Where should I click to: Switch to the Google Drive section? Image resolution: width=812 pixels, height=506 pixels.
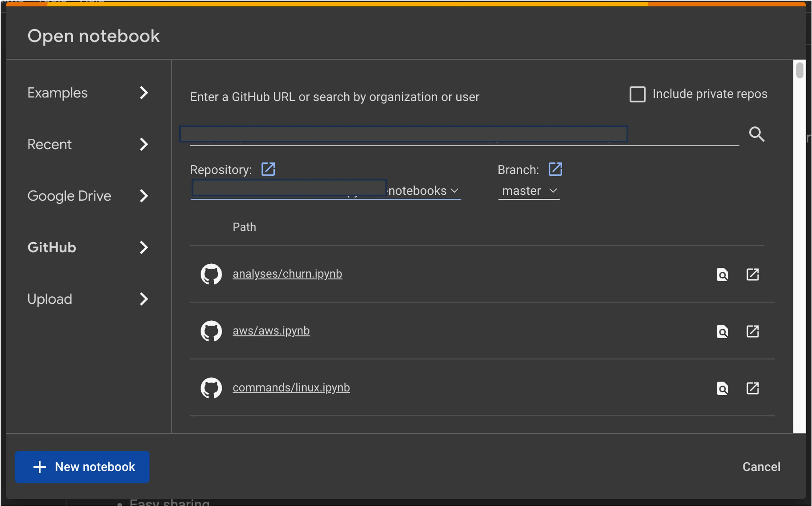pyautogui.click(x=69, y=196)
